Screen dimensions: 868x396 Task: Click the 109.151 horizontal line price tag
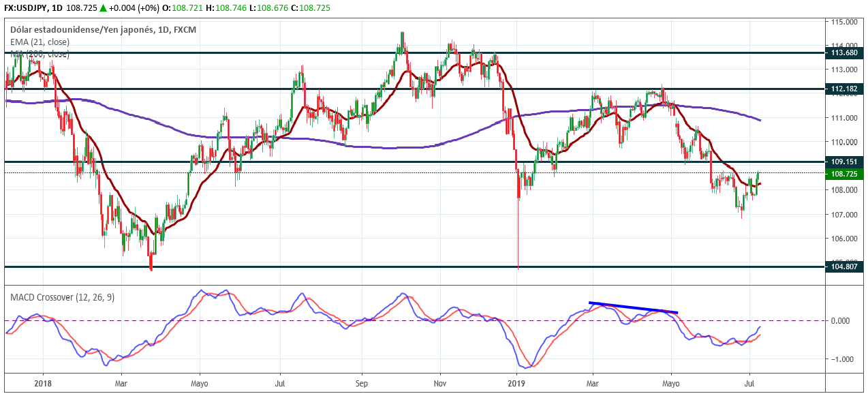843,162
